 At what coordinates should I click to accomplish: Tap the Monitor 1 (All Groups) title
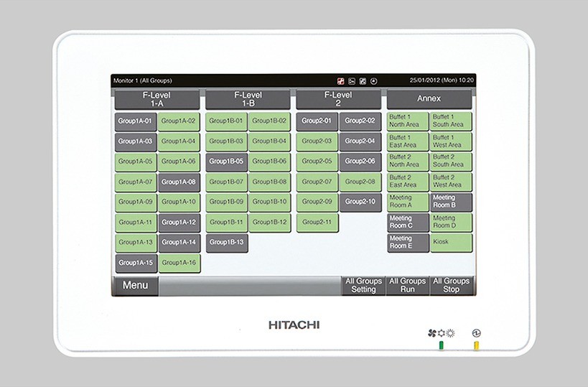coord(142,80)
